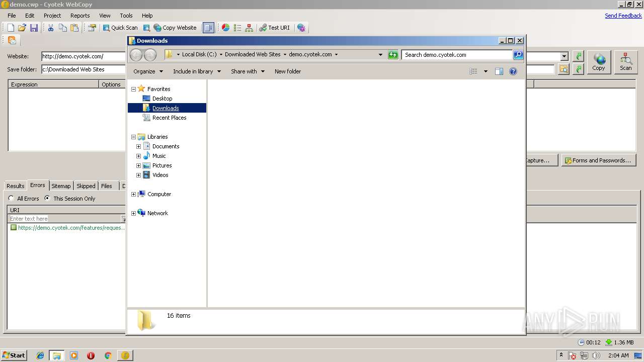The image size is (644, 362).
Task: Open the view options dropdown arrow
Action: point(486,71)
